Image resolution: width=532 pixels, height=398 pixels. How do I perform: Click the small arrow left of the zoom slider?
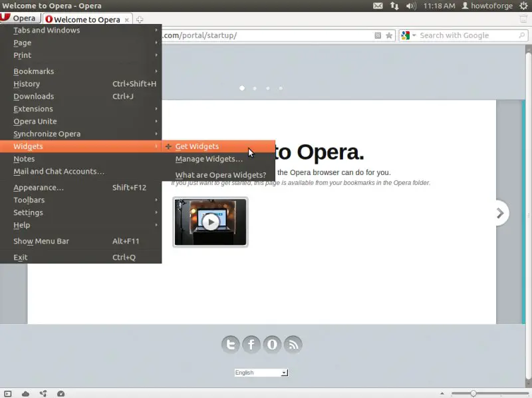442,393
